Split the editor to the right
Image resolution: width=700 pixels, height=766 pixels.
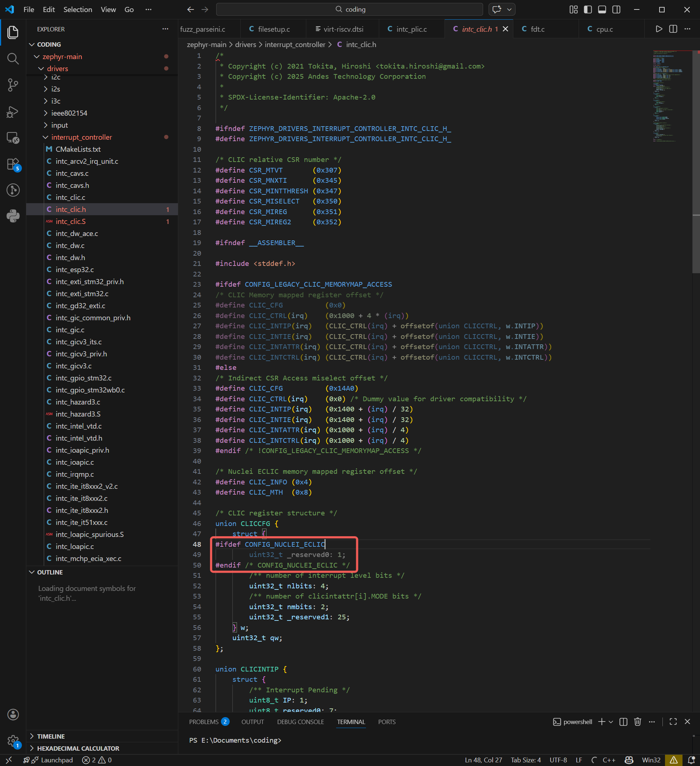click(x=673, y=29)
